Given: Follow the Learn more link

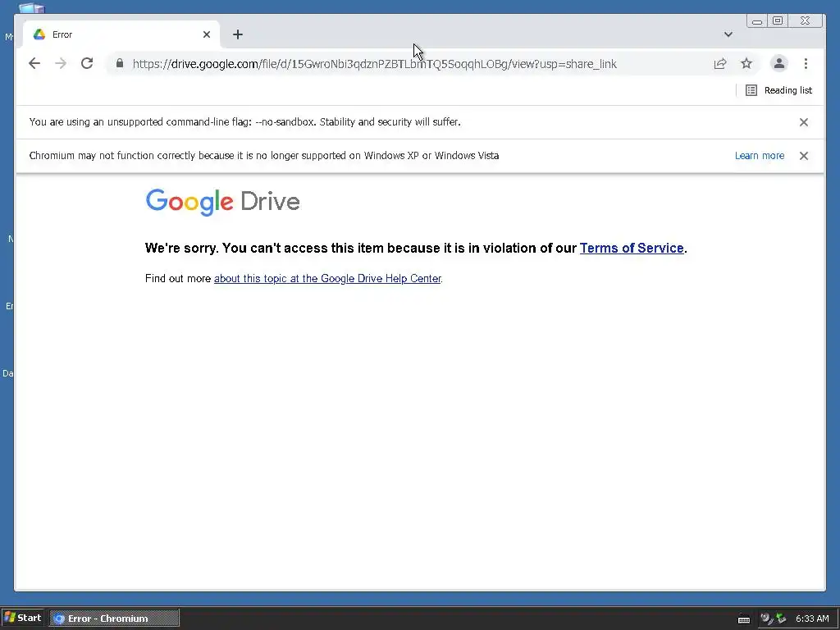Looking at the screenshot, I should 760,156.
